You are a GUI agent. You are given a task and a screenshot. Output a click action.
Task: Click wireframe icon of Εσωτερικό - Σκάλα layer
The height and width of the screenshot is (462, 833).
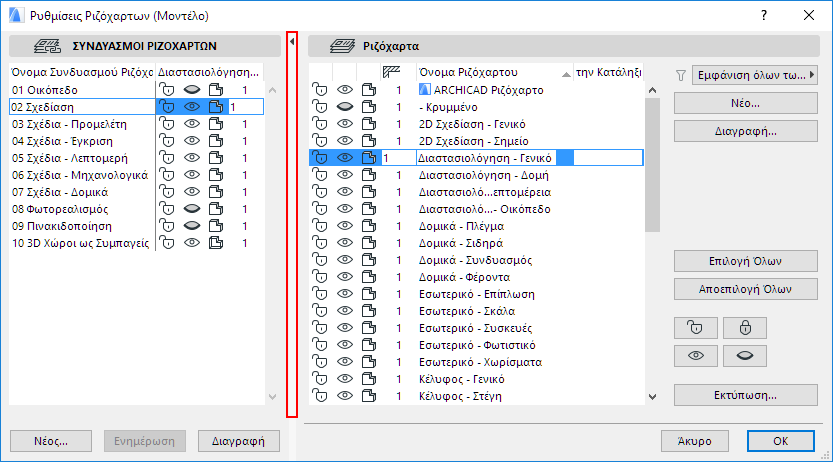368,311
